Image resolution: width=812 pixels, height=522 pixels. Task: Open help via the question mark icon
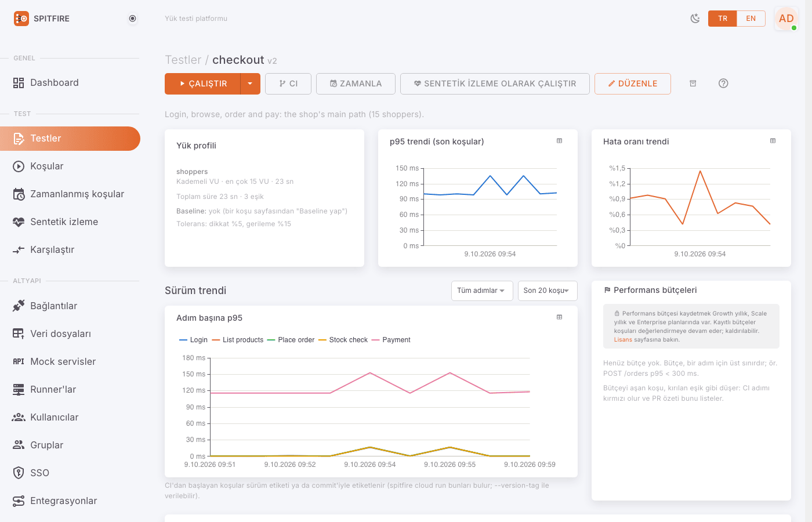tap(723, 84)
